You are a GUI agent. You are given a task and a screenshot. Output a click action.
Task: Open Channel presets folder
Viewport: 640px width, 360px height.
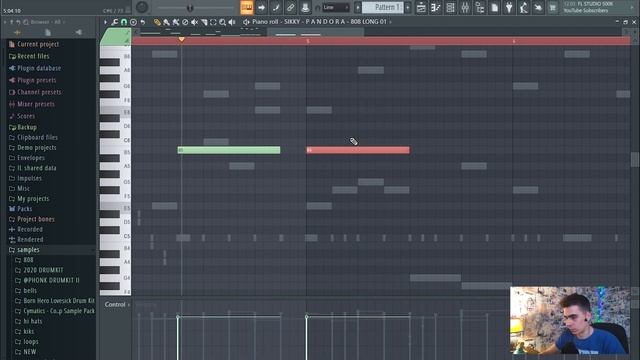(35, 92)
